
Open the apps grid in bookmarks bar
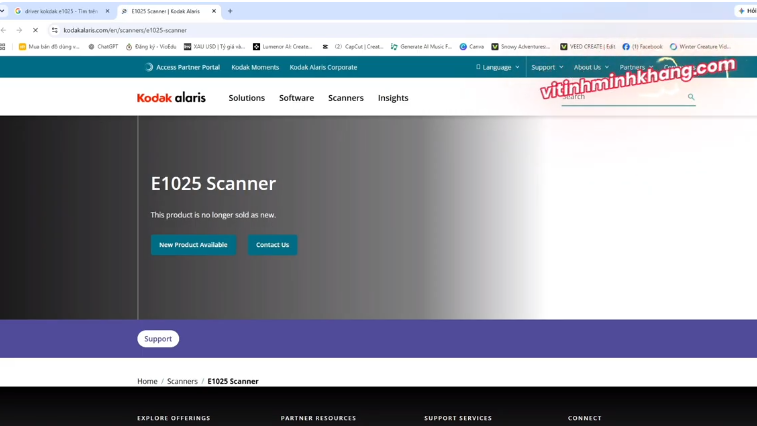pos(2,47)
